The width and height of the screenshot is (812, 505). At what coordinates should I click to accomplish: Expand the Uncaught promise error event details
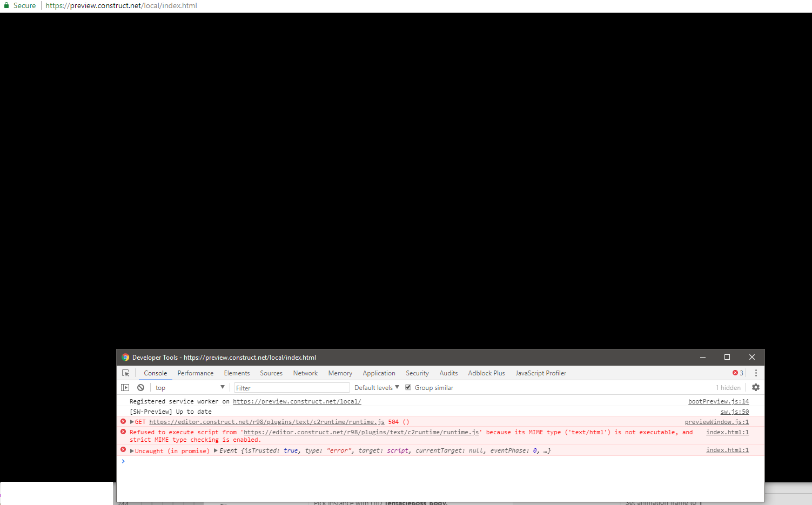tap(131, 450)
